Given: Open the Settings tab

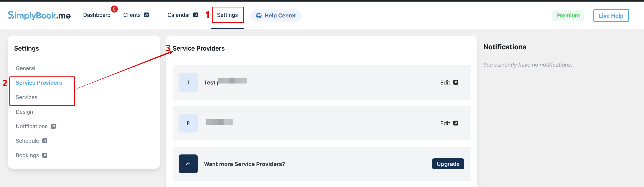Looking at the screenshot, I should [227, 15].
